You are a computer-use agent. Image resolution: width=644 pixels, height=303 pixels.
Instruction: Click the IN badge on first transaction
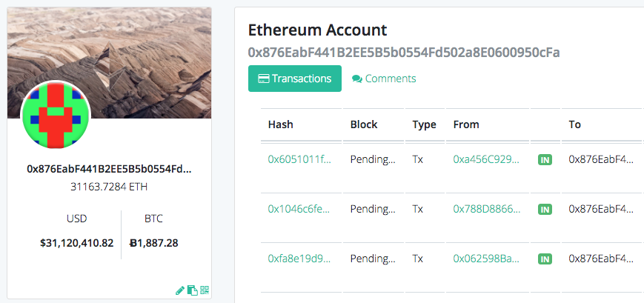[x=545, y=160]
